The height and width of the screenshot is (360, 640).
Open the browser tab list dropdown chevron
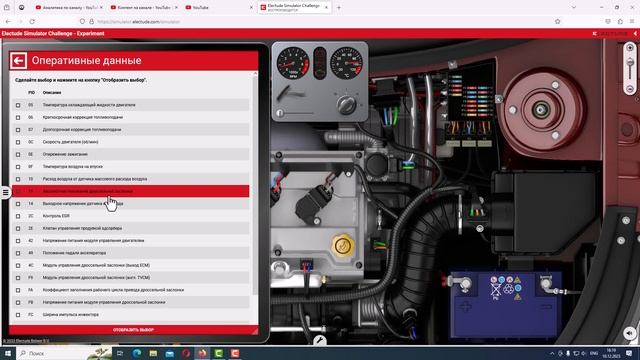pos(574,7)
